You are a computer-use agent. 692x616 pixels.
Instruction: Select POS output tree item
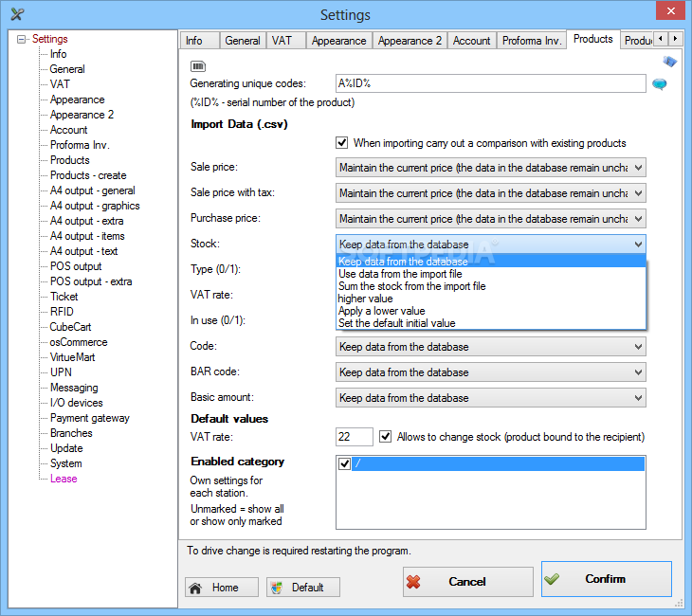point(76,266)
